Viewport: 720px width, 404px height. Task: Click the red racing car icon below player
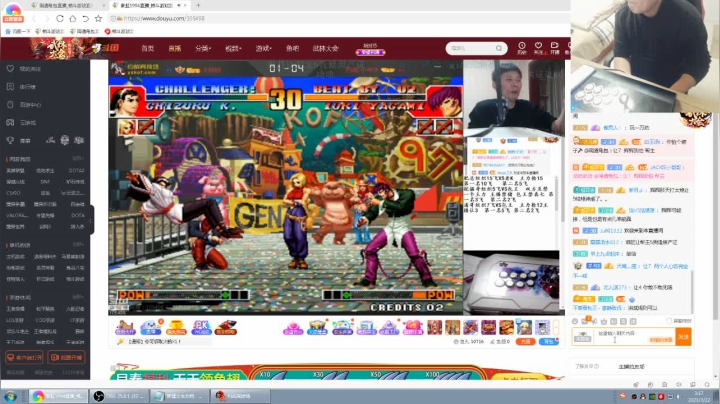pyautogui.click(x=226, y=327)
